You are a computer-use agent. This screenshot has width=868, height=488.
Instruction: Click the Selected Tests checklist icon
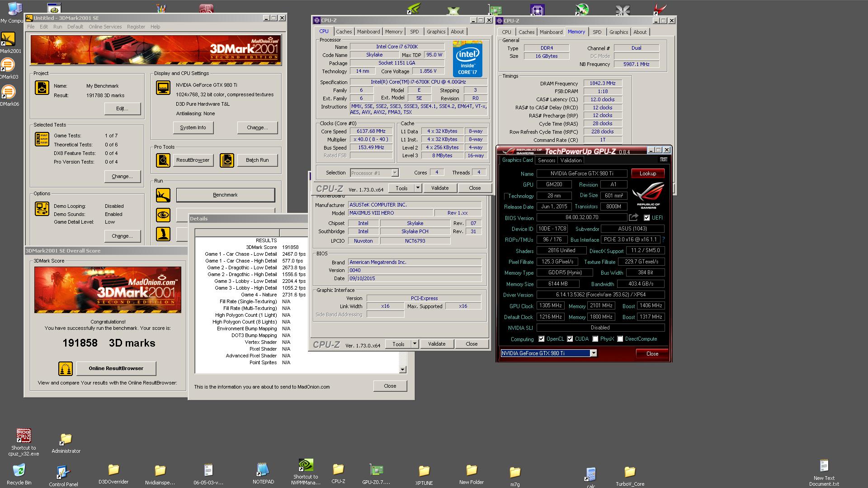pyautogui.click(x=42, y=139)
